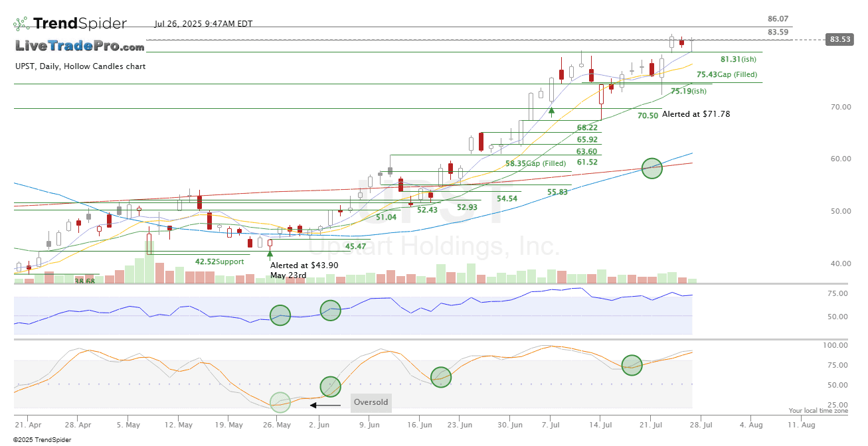Click the '5. May' date axis label

[129, 424]
